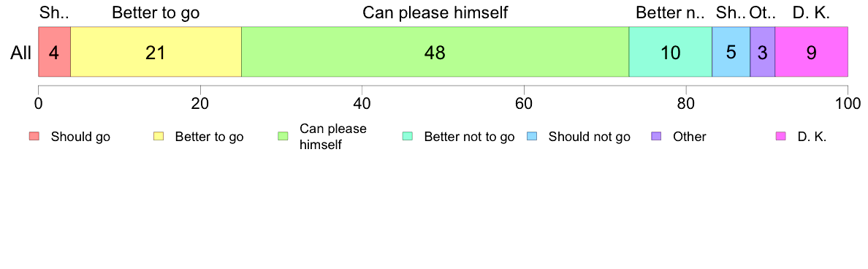This screenshot has height=269, width=868.
Task: Click the yellow 'Better to go' legend swatch
Action: coord(159,137)
